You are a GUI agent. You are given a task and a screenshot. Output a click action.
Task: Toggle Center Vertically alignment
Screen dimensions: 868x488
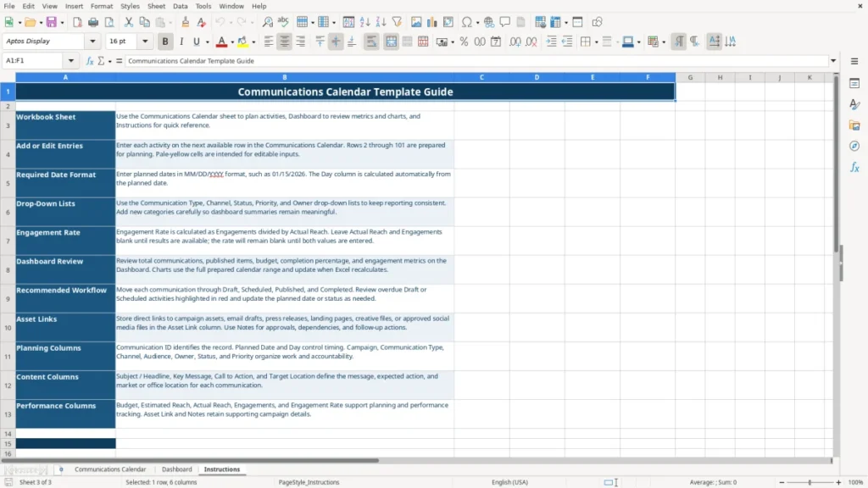click(x=336, y=42)
